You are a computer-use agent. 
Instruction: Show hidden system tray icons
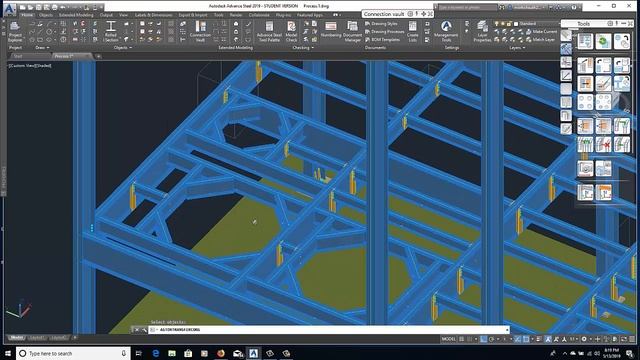pyautogui.click(x=564, y=353)
